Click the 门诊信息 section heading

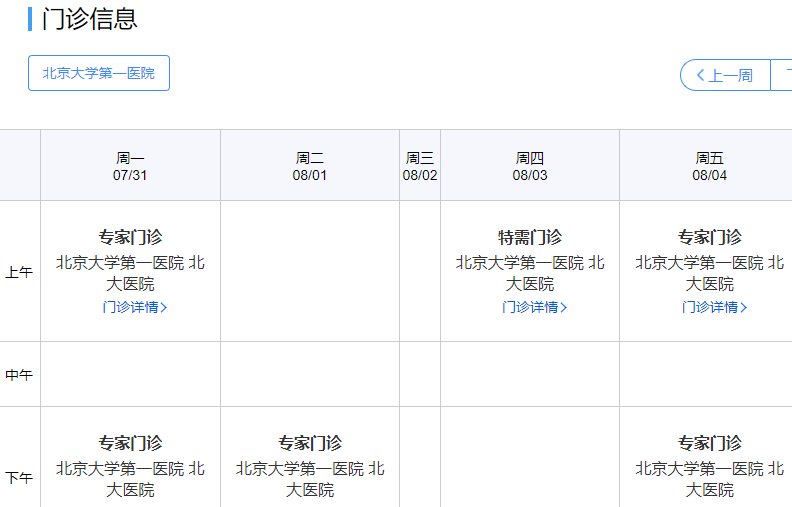click(90, 18)
